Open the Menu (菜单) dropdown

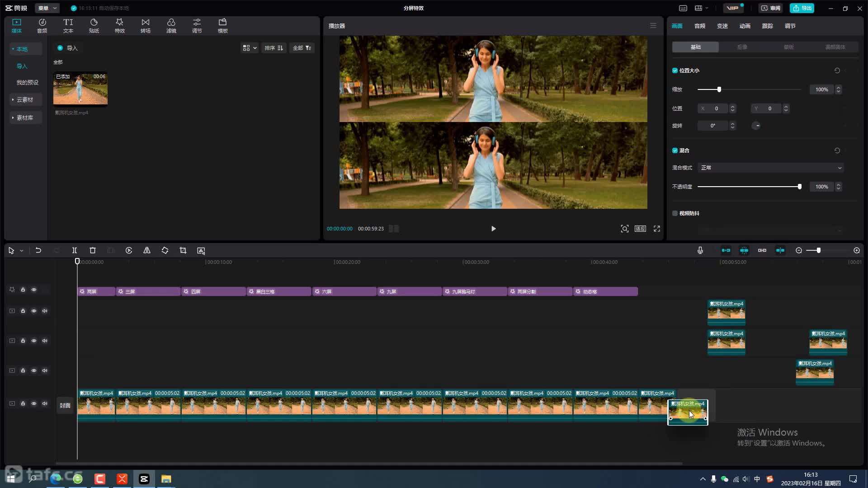[47, 8]
